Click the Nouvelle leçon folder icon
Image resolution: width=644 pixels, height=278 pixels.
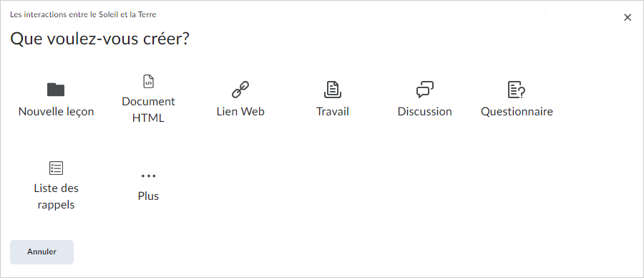tap(56, 90)
